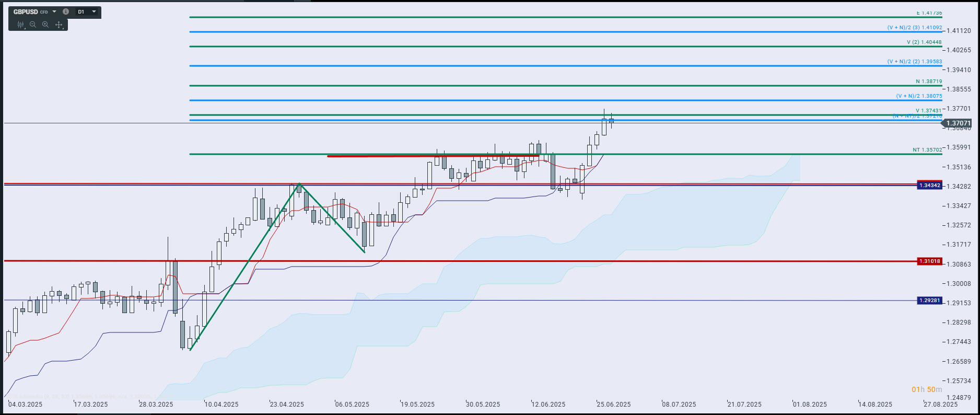Show GBPUSD instrument info icon
The width and height of the screenshot is (980, 415).
[x=65, y=11]
